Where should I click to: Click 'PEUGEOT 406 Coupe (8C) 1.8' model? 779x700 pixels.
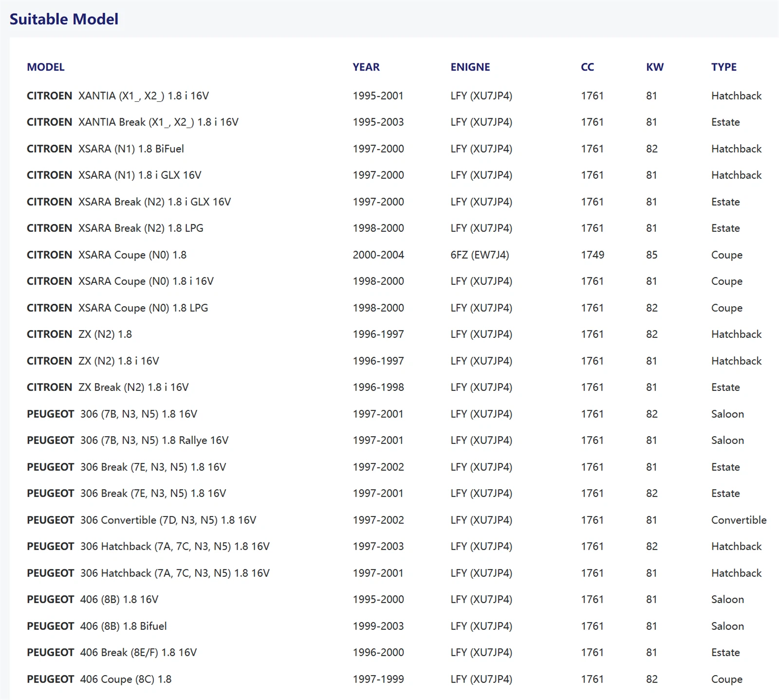99,680
